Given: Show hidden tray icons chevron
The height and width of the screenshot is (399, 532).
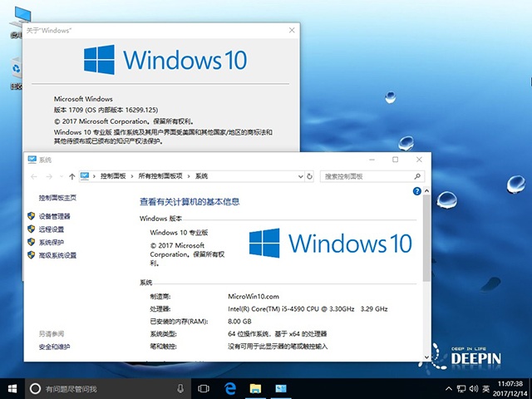Looking at the screenshot, I should click(449, 388).
